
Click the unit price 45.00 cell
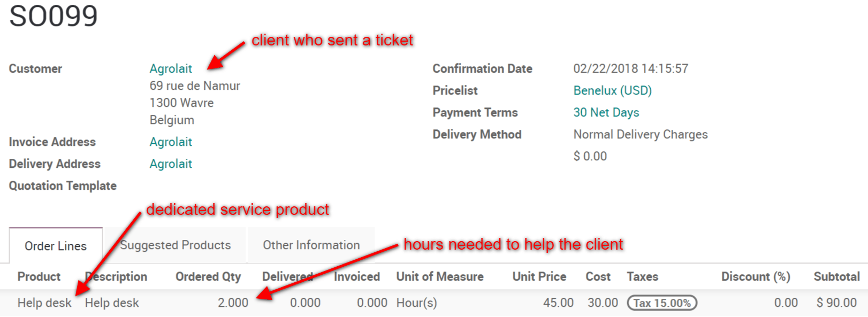click(x=558, y=303)
